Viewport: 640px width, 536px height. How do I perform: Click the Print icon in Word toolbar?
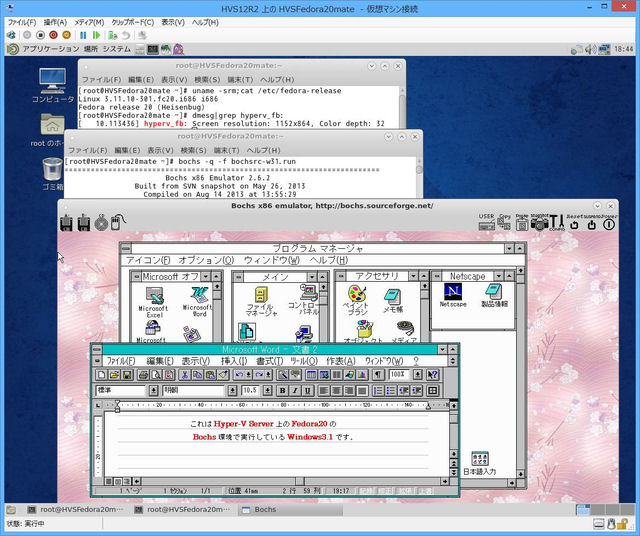point(143,374)
